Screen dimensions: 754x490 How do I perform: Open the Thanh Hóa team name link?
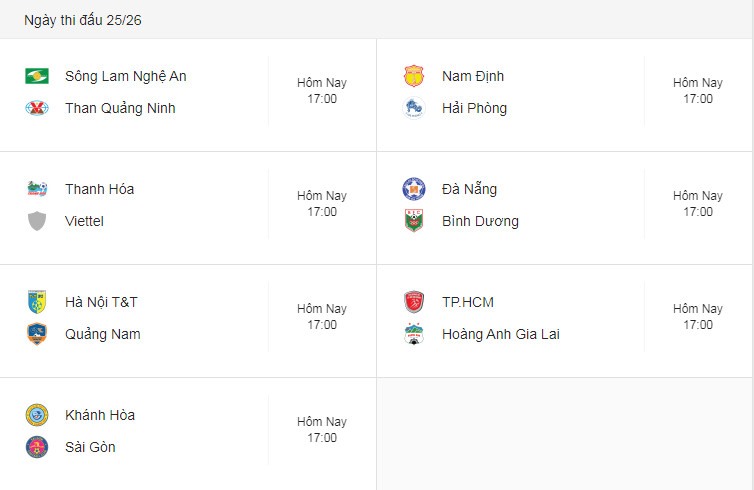(100, 189)
